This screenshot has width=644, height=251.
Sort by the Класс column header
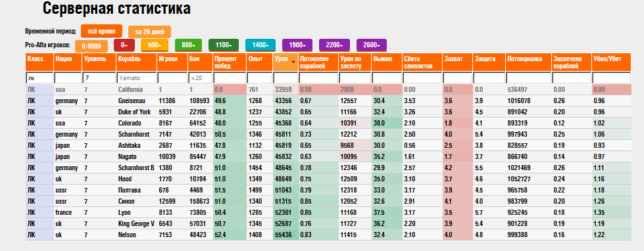[39, 62]
